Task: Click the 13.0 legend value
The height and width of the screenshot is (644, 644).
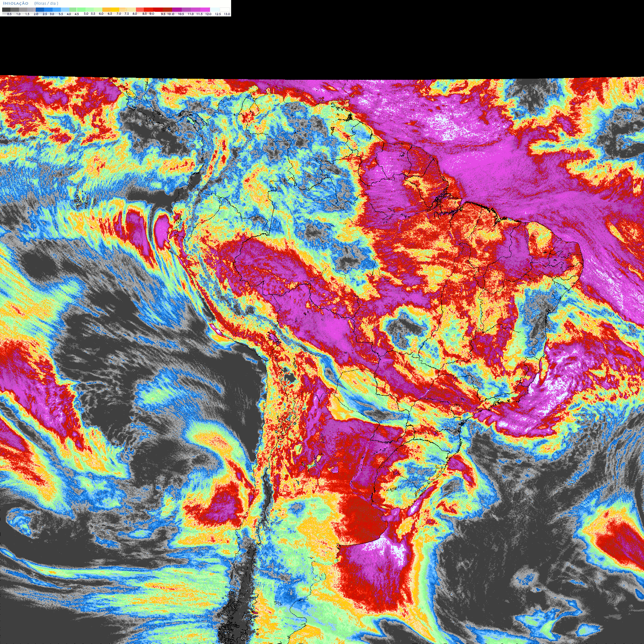Action: pyautogui.click(x=227, y=14)
